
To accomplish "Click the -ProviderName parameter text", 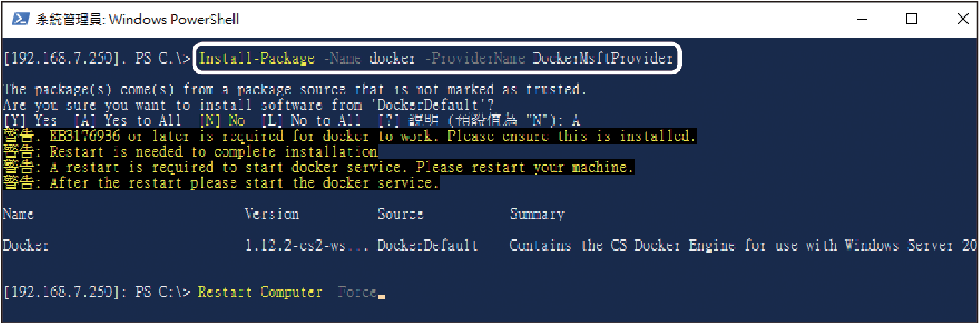I will tap(475, 59).
